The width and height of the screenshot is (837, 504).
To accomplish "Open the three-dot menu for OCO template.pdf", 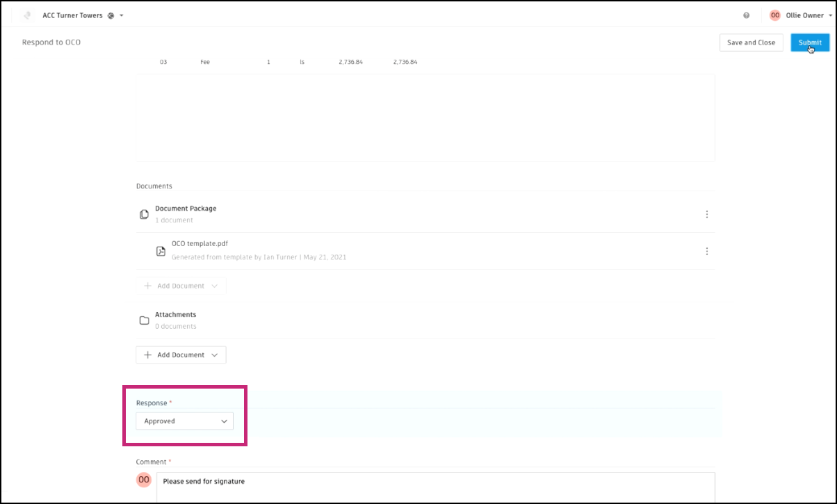I will tap(706, 251).
